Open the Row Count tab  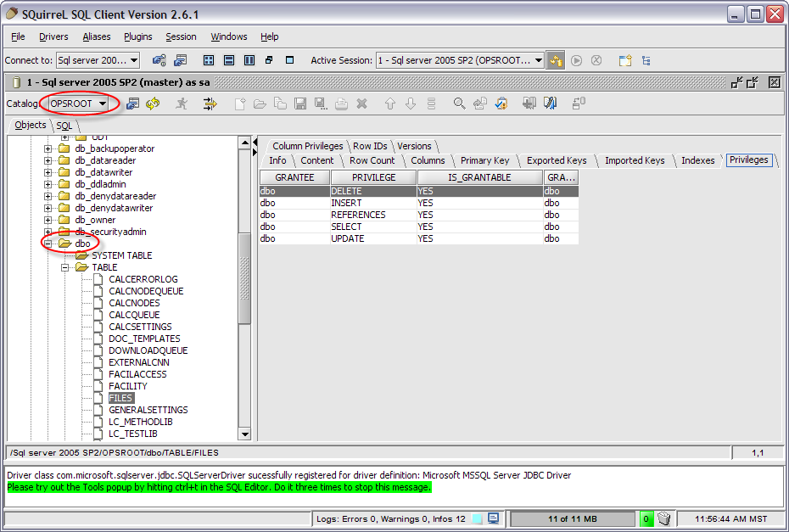click(x=372, y=160)
